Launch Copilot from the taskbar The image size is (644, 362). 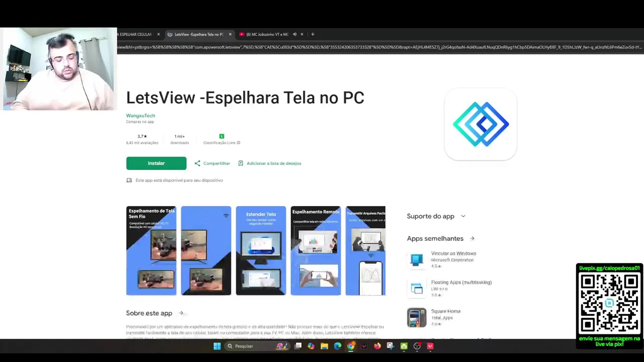pyautogui.click(x=311, y=346)
